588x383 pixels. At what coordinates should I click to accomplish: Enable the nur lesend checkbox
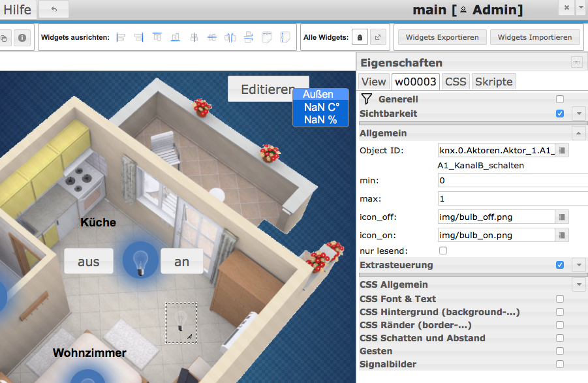point(443,251)
